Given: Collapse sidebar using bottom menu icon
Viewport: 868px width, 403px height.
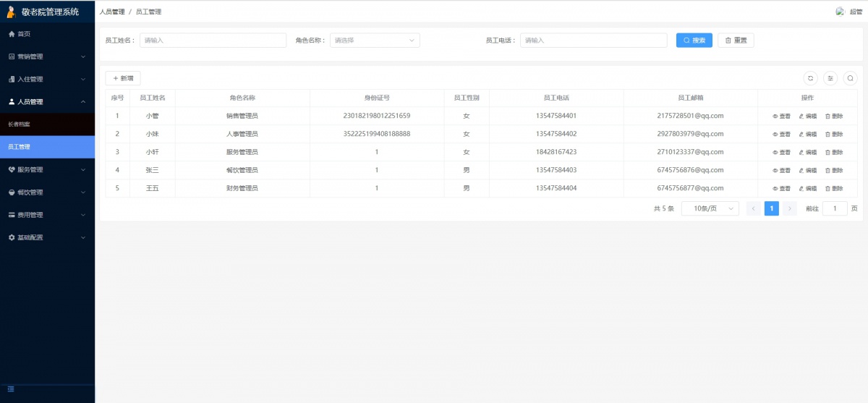Looking at the screenshot, I should tap(11, 389).
